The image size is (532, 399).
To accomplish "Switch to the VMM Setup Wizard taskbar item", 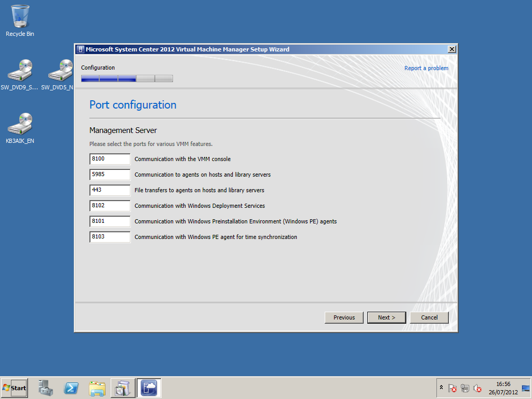I will click(x=149, y=388).
